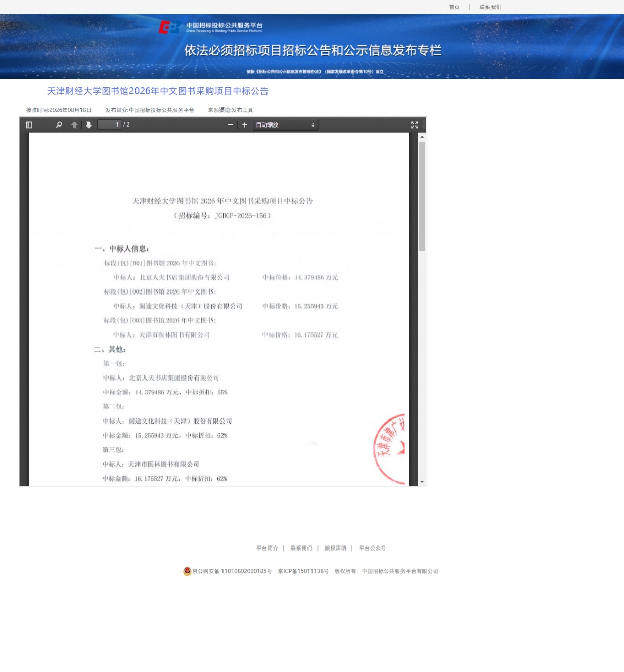624x672 pixels.
Task: Click the 标段(包)[002] line
Action: point(160,292)
